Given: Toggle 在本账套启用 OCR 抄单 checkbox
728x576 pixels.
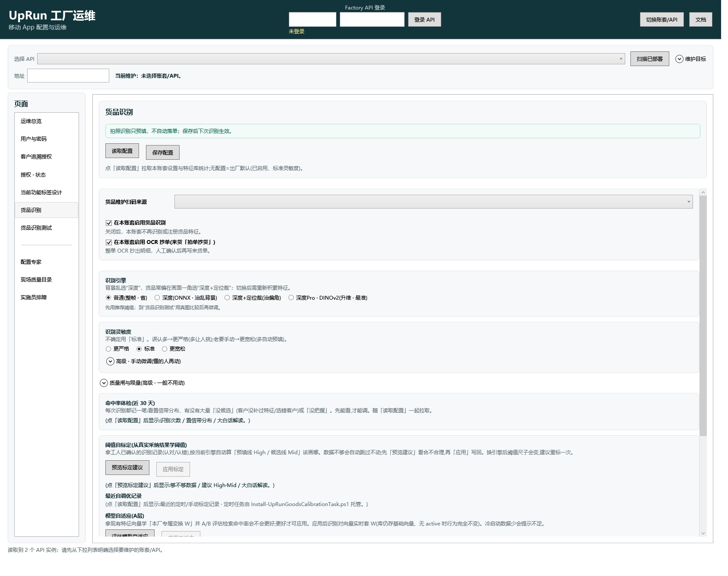Looking at the screenshot, I should click(109, 243).
